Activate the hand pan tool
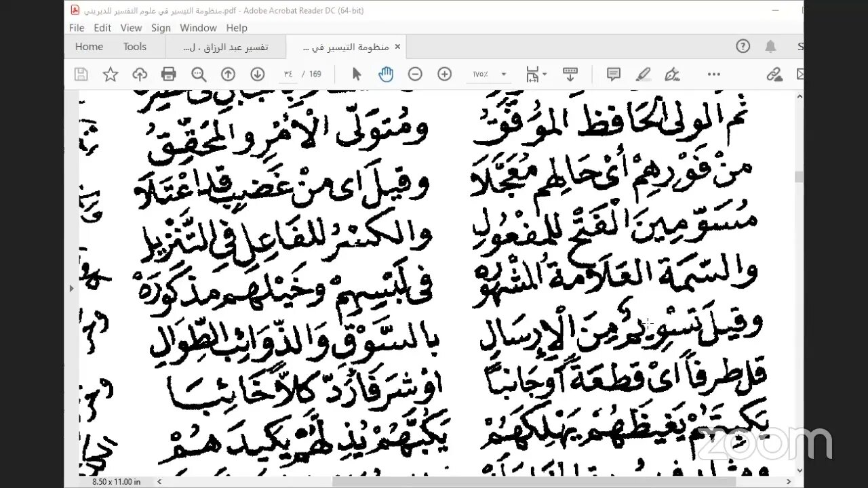 tap(386, 75)
